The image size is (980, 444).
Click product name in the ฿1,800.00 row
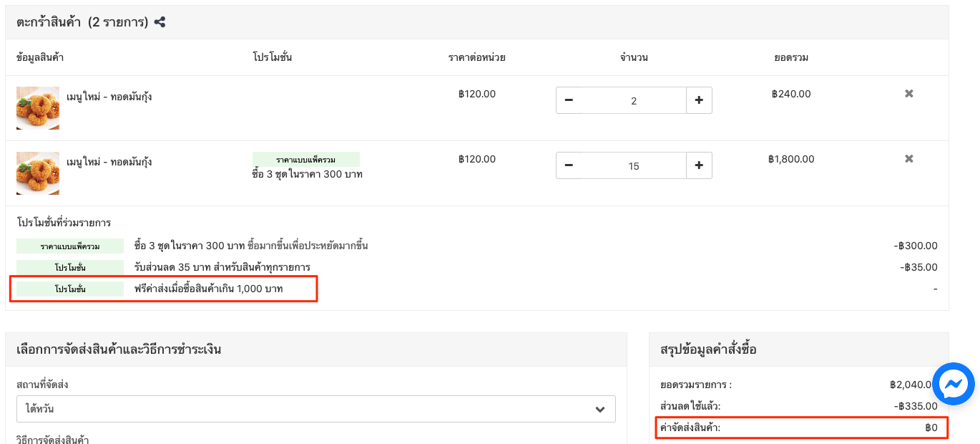click(109, 162)
